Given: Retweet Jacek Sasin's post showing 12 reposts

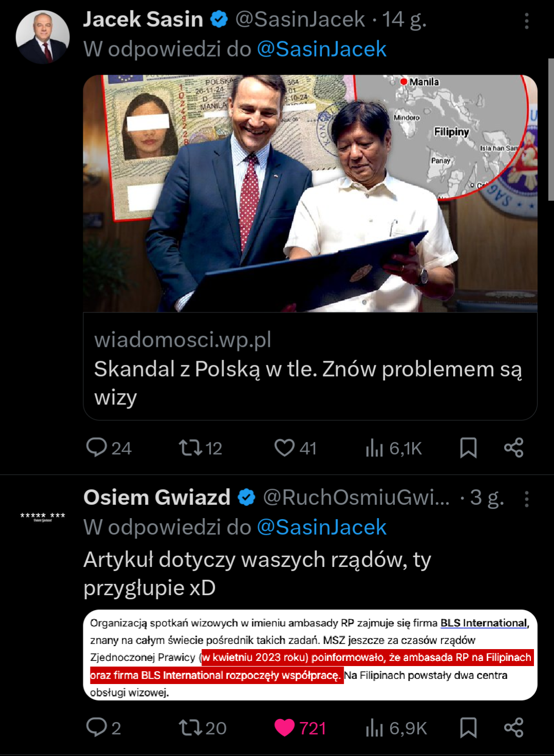Looking at the screenshot, I should tap(190, 448).
